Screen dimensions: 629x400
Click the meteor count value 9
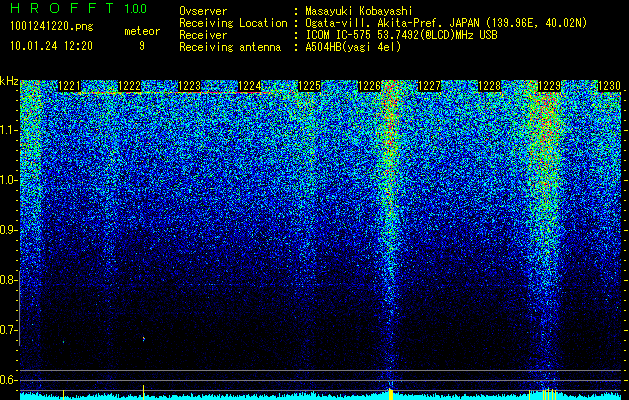142,46
